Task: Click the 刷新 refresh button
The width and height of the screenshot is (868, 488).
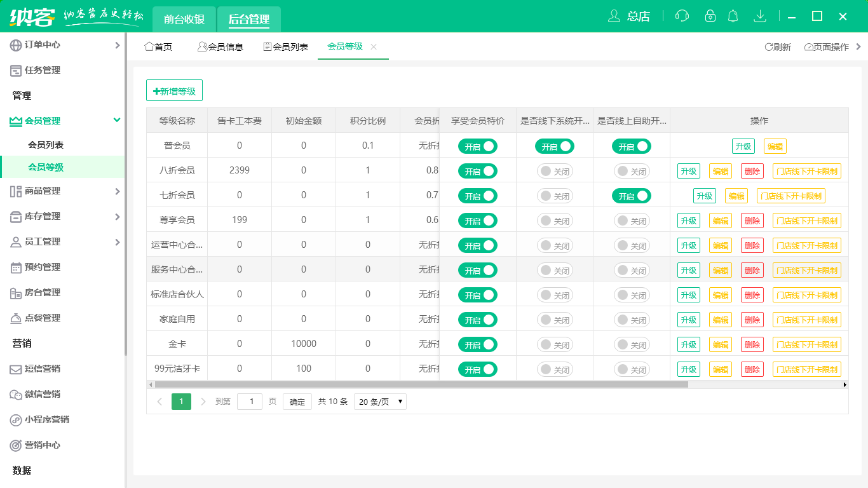Action: click(x=778, y=46)
